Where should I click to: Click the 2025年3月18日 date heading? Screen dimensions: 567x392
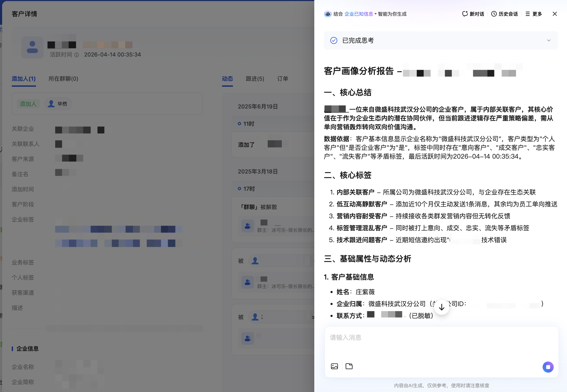pos(258,171)
